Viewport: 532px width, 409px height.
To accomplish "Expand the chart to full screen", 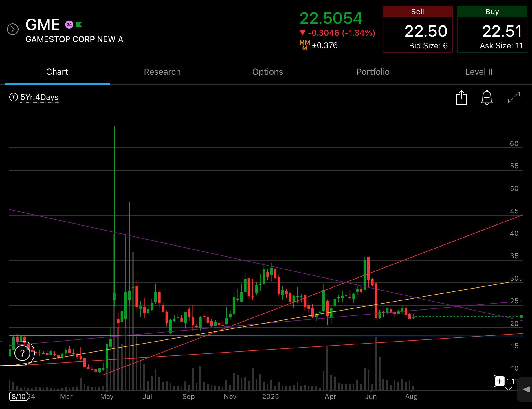I will coord(514,97).
